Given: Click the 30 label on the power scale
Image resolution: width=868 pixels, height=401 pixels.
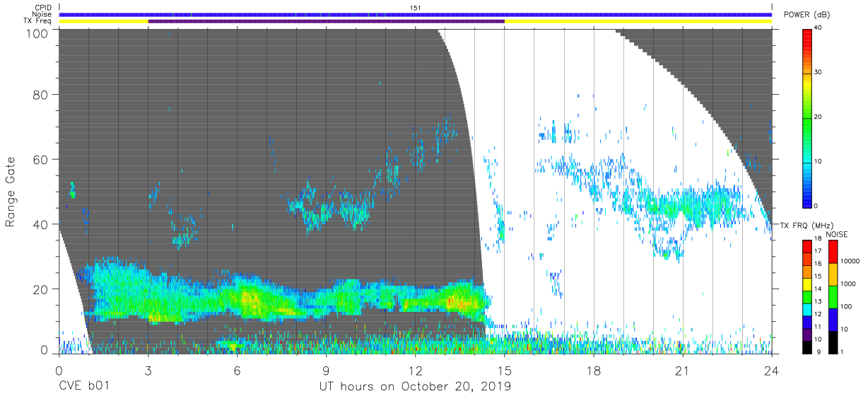Looking at the screenshot, I should (x=819, y=73).
